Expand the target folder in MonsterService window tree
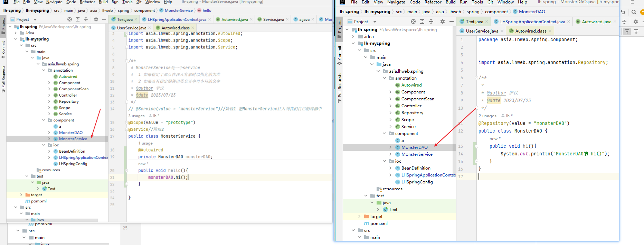 click(21, 195)
